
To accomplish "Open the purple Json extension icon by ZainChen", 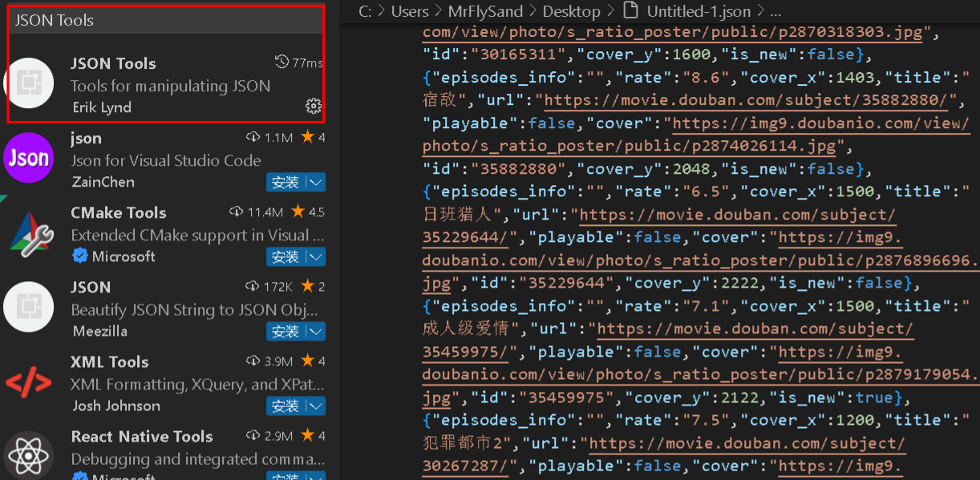I will point(29,158).
